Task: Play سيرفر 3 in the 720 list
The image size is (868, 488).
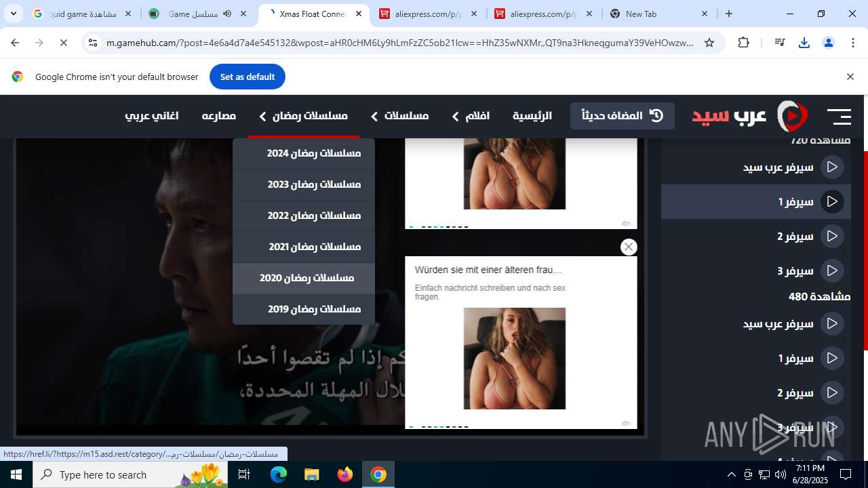Action: (x=756, y=270)
